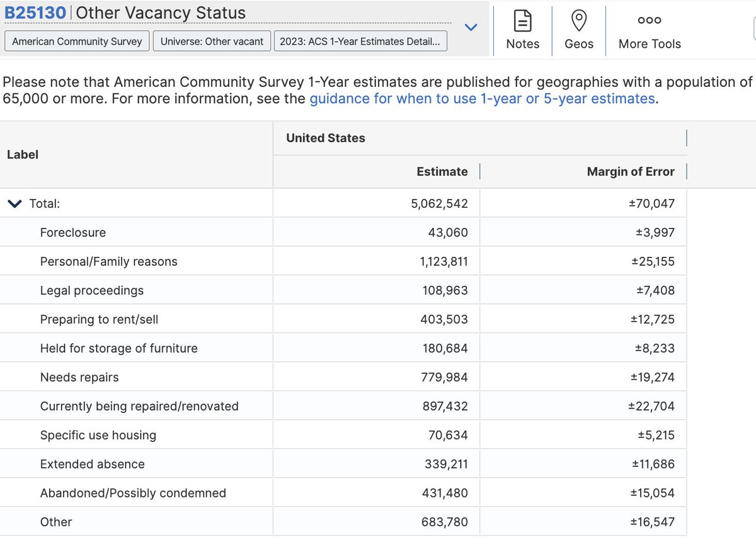Select the Extended absence row label
This screenshot has width=756, height=551.
(x=93, y=464)
